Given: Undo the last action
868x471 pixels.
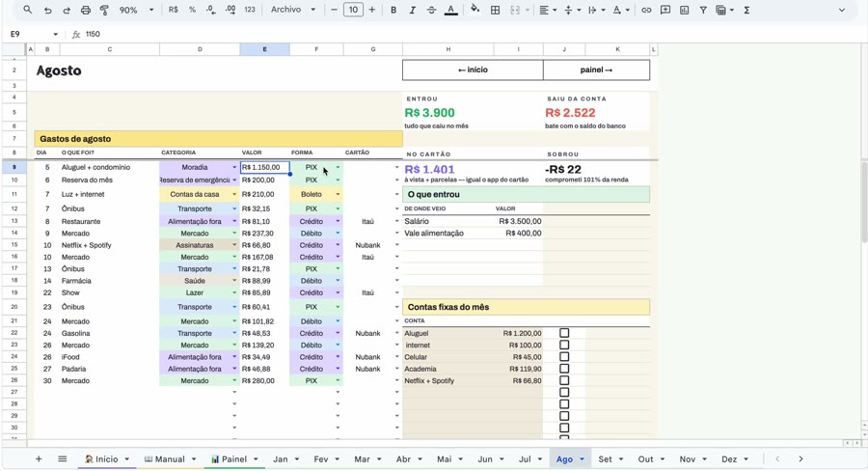Looking at the screenshot, I should coord(47,10).
